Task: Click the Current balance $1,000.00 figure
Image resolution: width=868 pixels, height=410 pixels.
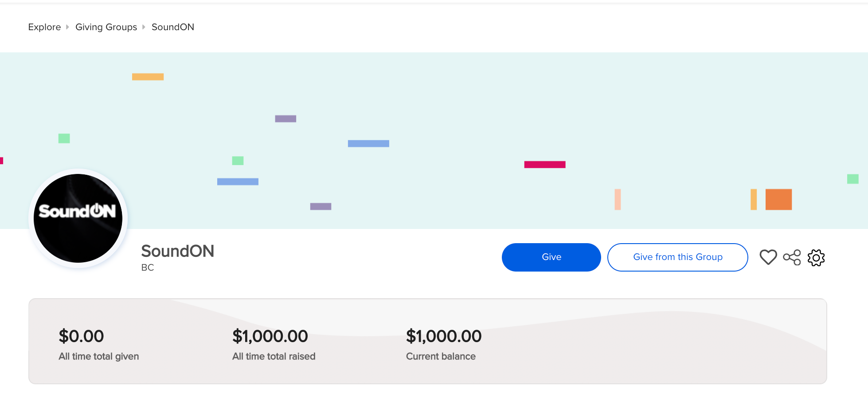Action: [x=444, y=336]
